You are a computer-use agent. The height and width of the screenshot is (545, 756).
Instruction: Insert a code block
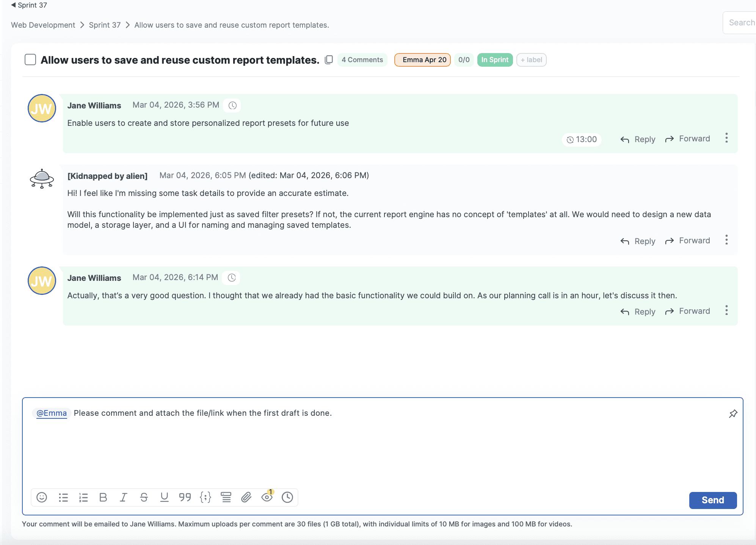pos(205,497)
